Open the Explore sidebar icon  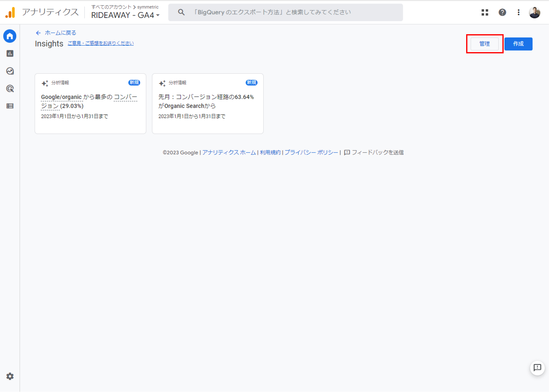[x=10, y=71]
